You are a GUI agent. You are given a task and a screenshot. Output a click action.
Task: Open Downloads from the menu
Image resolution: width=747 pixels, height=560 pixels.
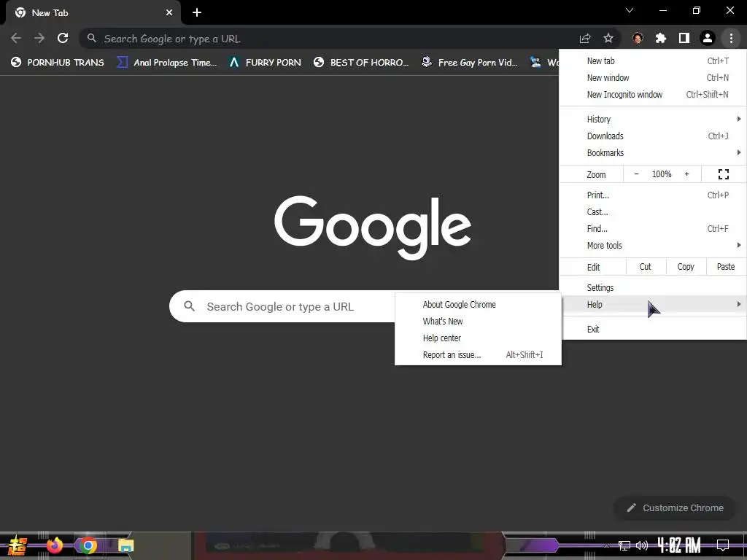pyautogui.click(x=653, y=136)
